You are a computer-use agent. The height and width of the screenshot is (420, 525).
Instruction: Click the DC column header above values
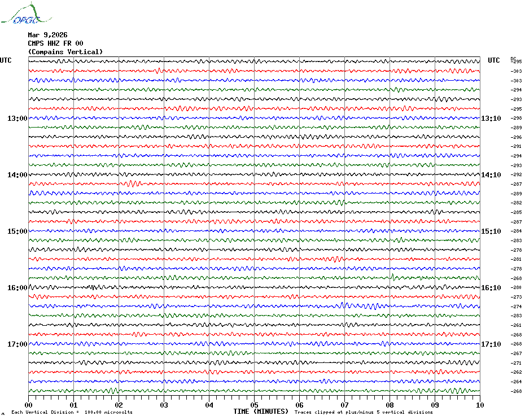tap(513, 59)
